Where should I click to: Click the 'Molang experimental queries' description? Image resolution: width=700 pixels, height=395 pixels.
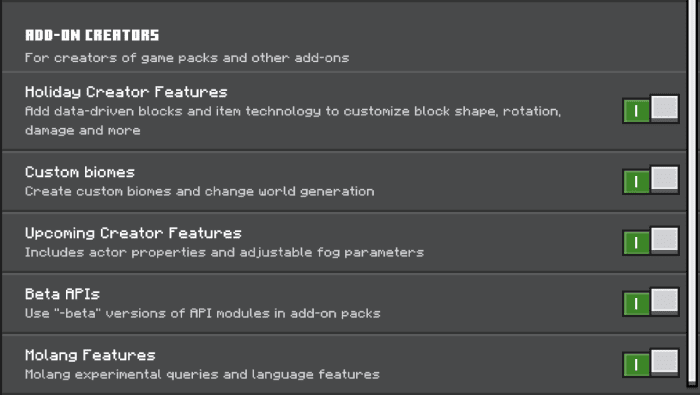[x=202, y=374]
